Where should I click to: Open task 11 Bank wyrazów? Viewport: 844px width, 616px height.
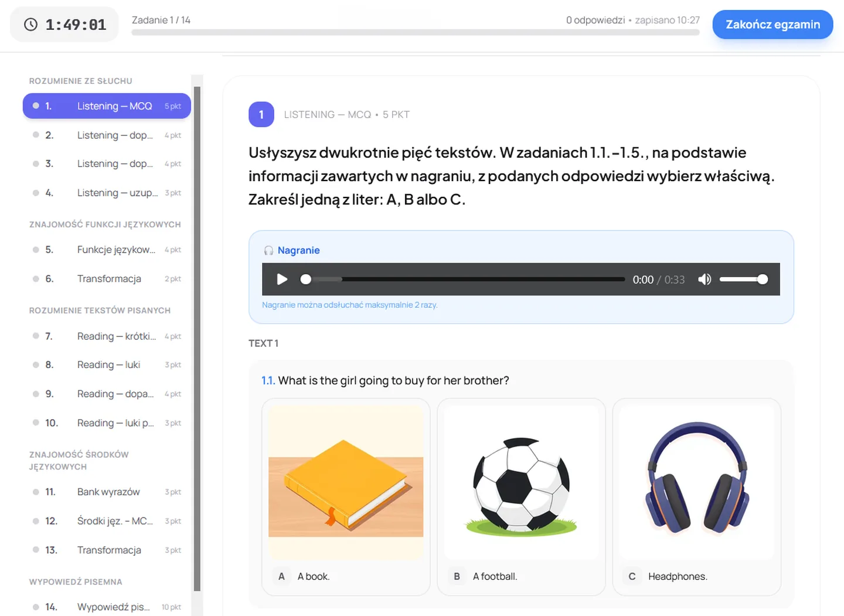(x=107, y=492)
